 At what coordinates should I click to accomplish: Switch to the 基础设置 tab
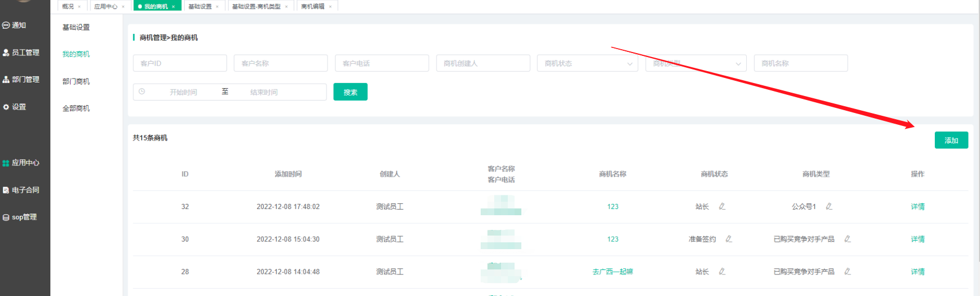200,7
